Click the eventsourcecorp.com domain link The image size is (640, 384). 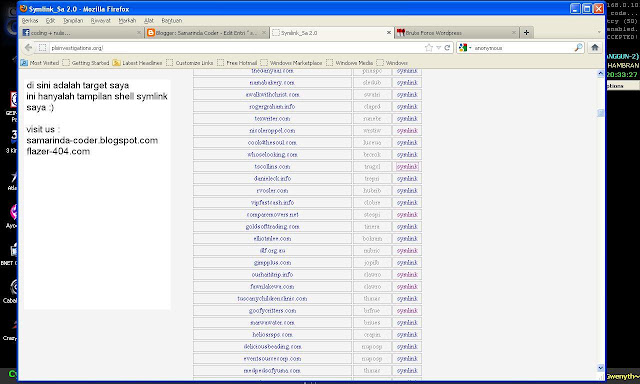[x=272, y=359]
